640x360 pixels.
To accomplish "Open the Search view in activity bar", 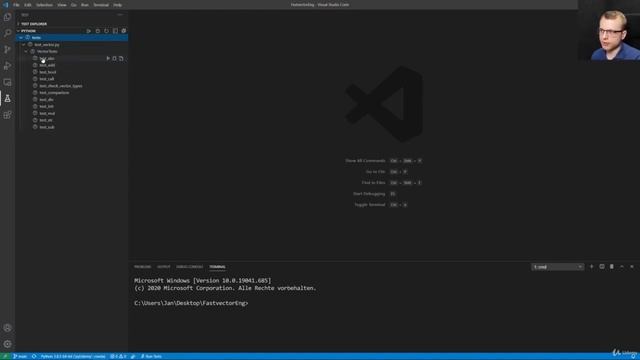I will pyautogui.click(x=7, y=33).
